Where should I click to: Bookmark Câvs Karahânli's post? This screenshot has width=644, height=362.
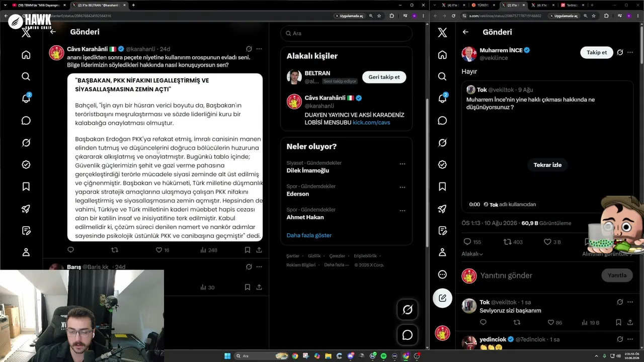[248, 250]
